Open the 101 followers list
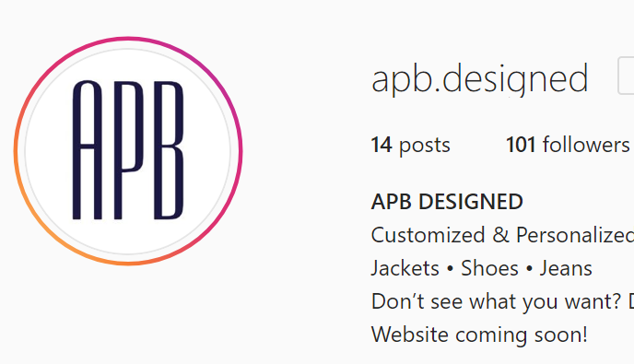Image resolution: width=634 pixels, height=364 pixels. tap(568, 145)
